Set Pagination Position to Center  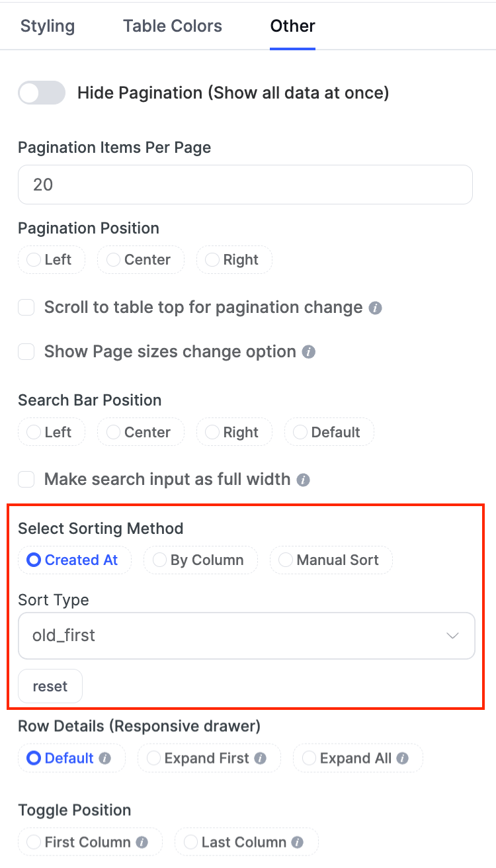click(x=140, y=260)
